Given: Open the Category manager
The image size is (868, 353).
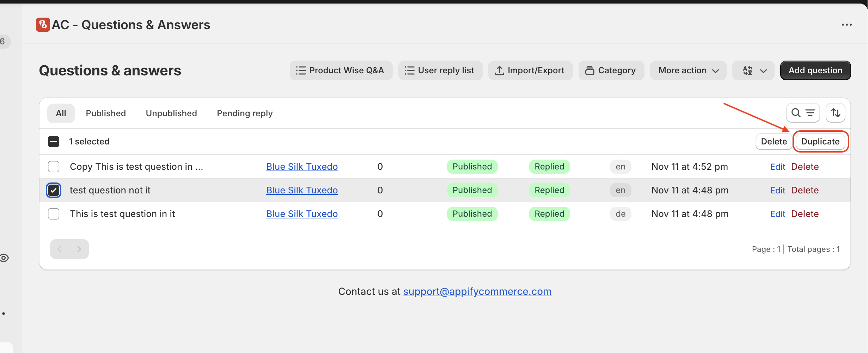Looking at the screenshot, I should [x=611, y=70].
